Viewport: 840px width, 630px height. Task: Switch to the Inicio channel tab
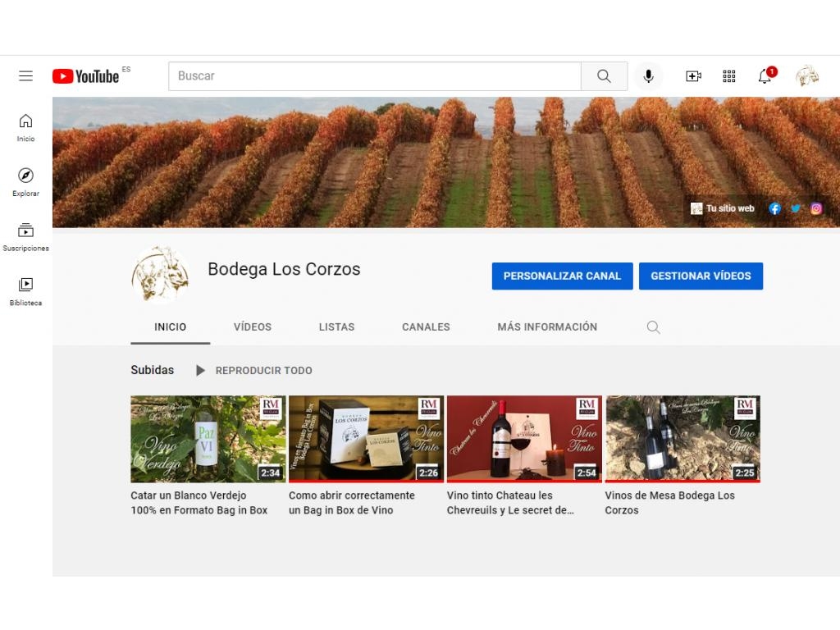pos(171,326)
